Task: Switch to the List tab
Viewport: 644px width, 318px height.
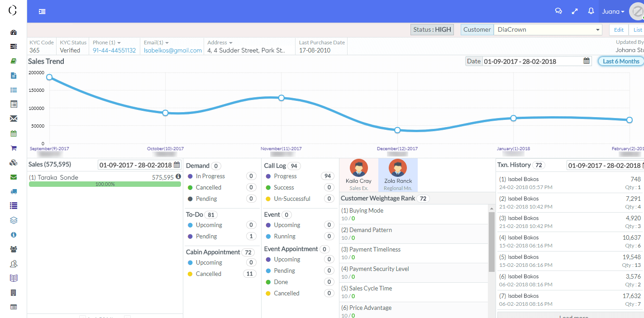Action: click(637, 30)
